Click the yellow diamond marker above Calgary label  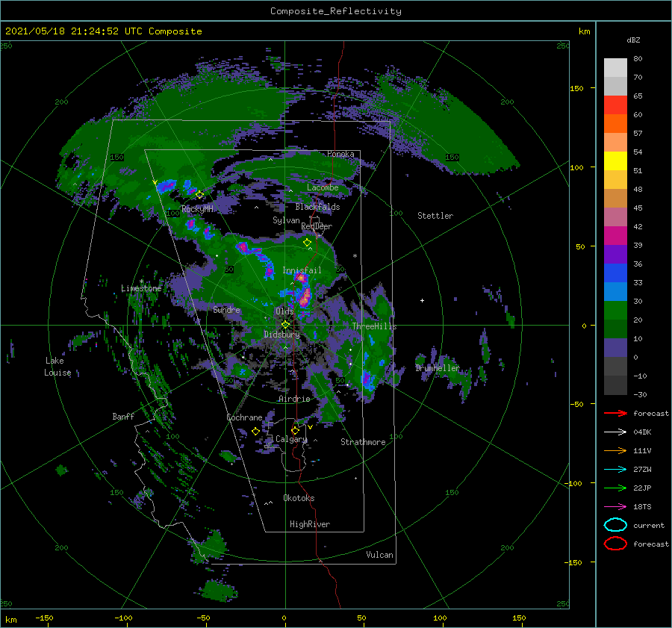tap(295, 430)
